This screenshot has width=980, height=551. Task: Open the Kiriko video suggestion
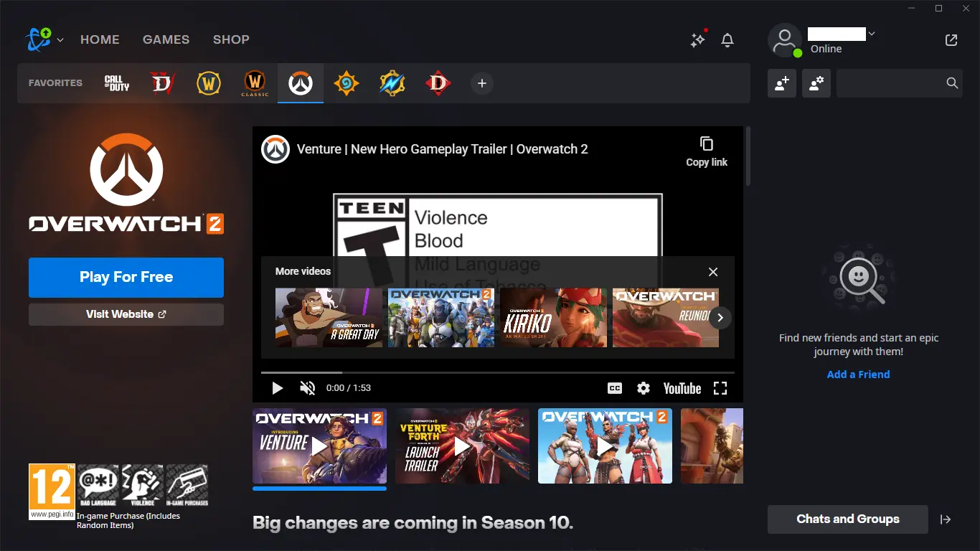[554, 318]
